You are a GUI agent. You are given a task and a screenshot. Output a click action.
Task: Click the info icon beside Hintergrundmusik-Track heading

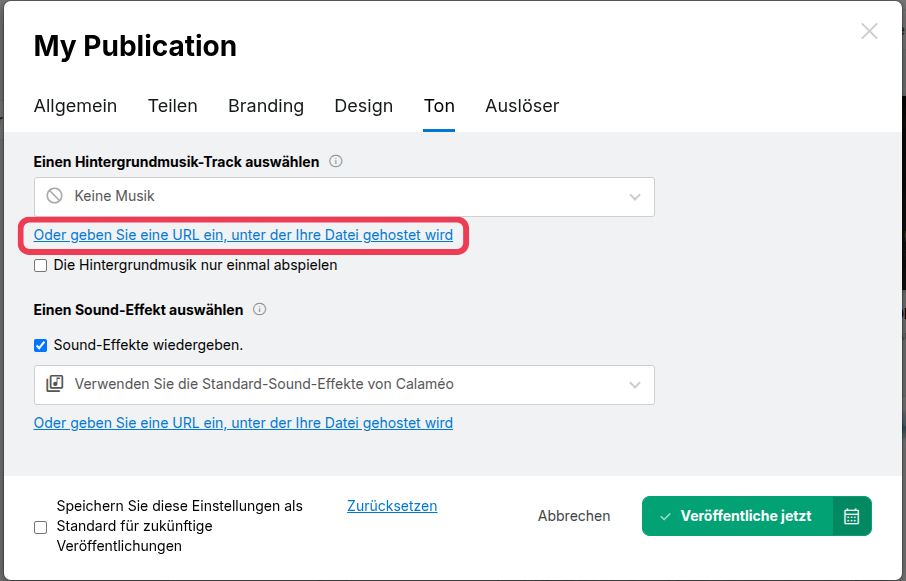click(x=336, y=161)
